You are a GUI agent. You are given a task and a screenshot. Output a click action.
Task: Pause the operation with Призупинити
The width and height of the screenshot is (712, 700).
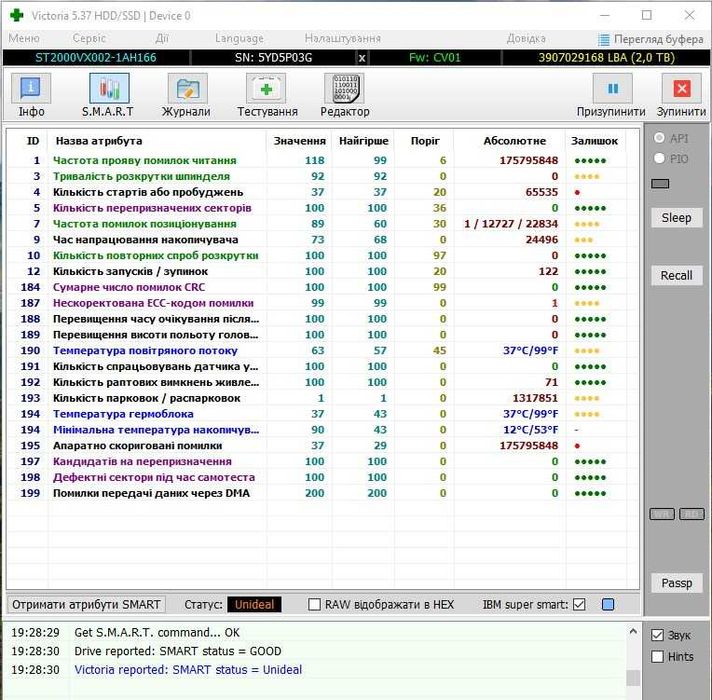tap(611, 96)
